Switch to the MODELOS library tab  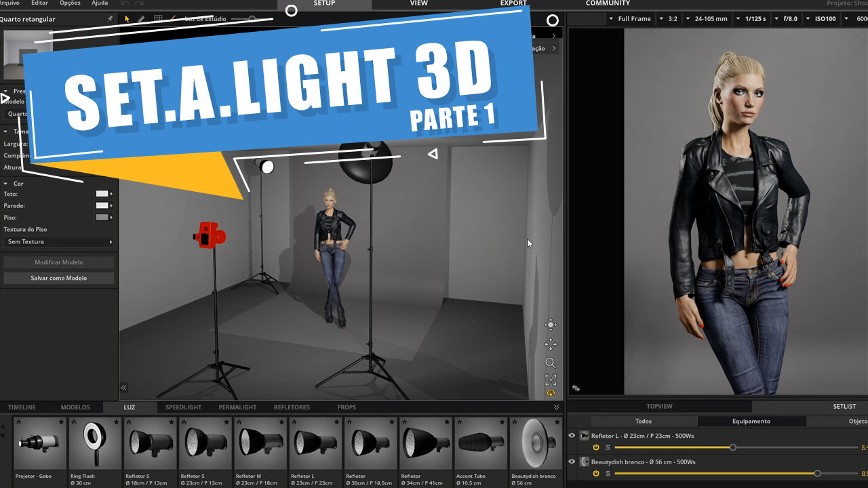[75, 407]
